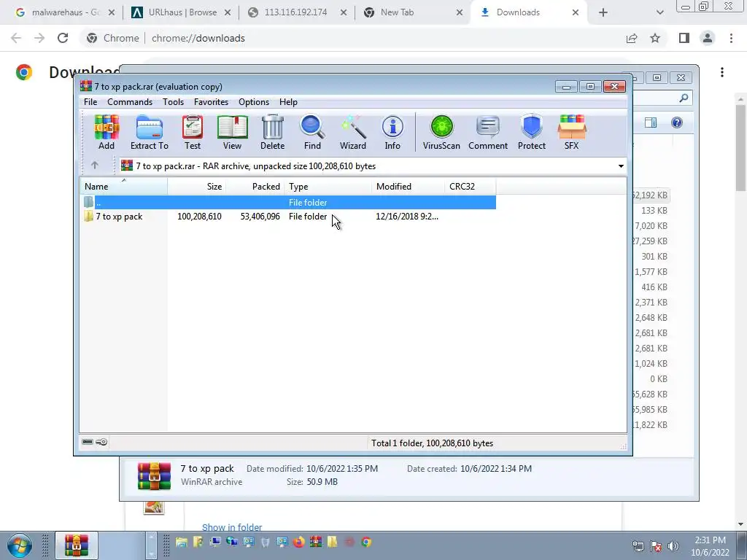Click the action center flag tray icon

(x=656, y=546)
